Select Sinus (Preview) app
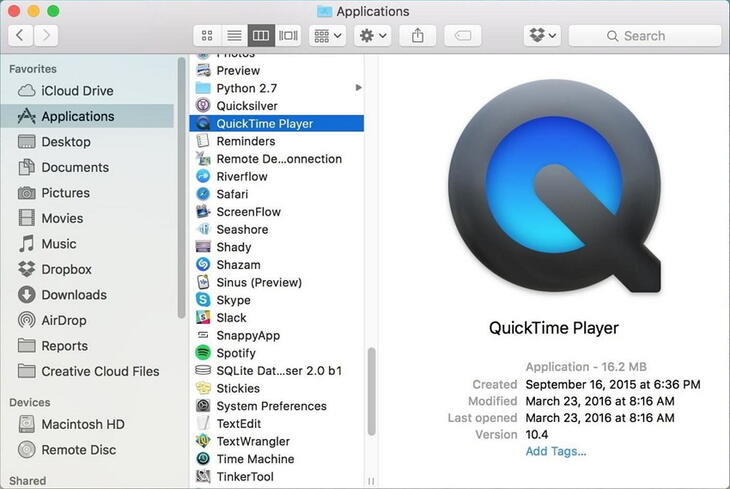Viewport: 730px width, 489px height. (x=277, y=282)
